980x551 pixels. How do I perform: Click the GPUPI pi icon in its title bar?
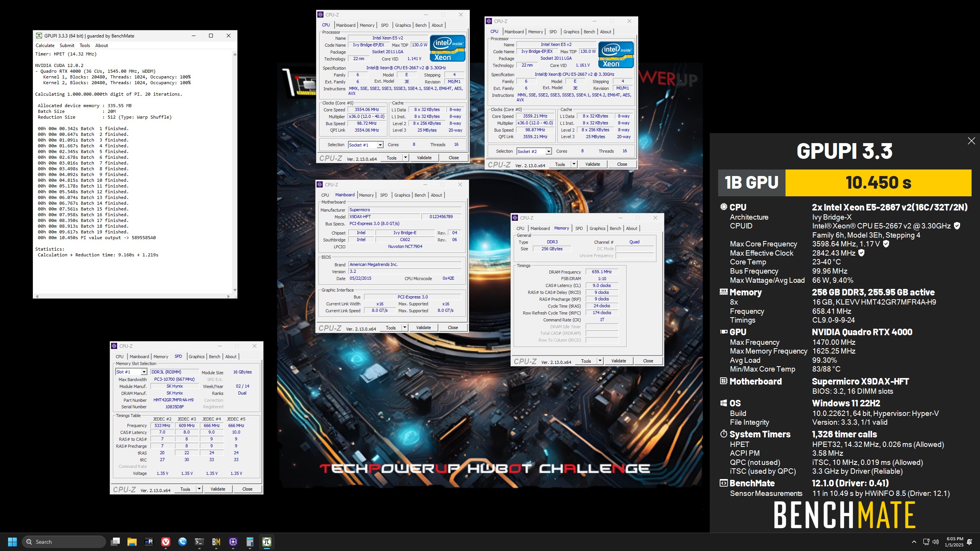coord(39,36)
